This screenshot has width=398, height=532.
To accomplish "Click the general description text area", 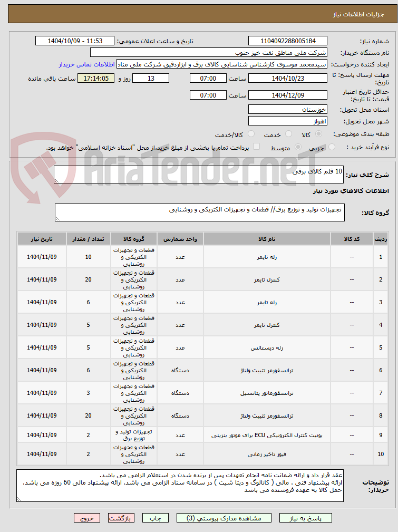I will tap(199, 175).
